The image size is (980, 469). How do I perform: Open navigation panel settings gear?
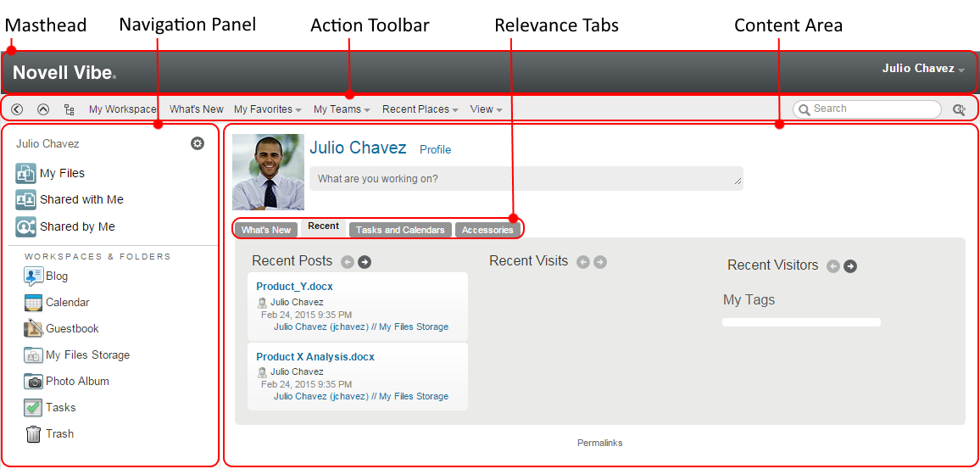point(198,144)
